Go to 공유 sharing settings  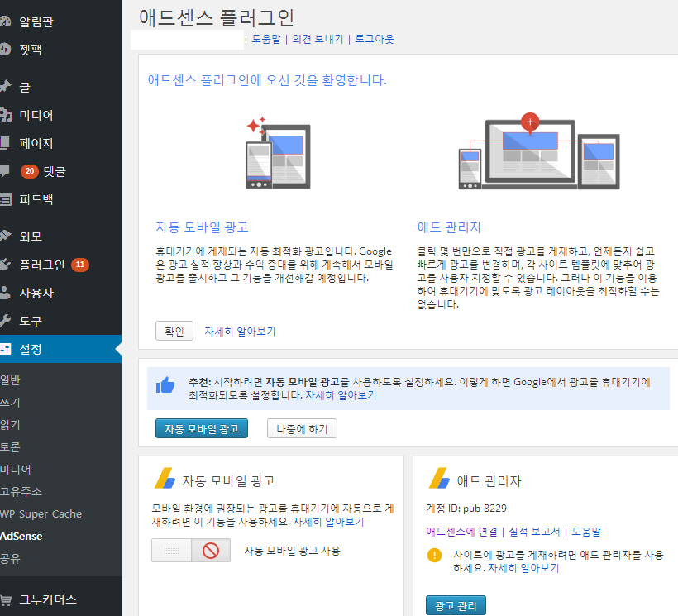tap(11, 558)
